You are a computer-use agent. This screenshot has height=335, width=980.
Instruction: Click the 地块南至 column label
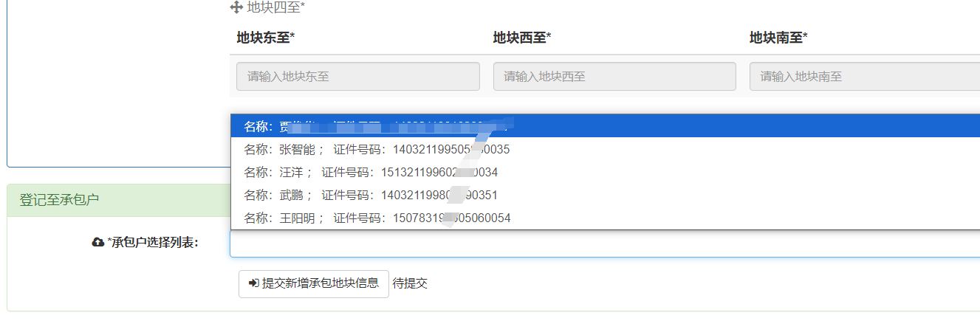[778, 38]
